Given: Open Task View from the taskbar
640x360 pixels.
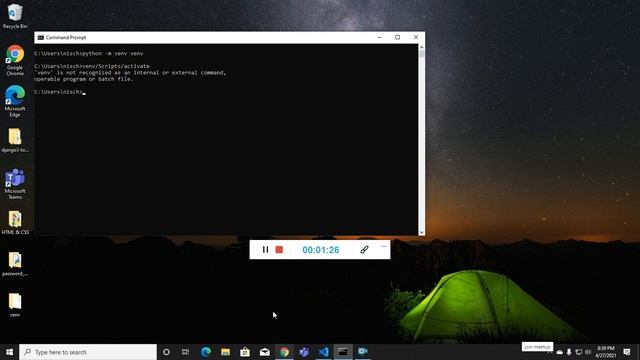Looking at the screenshot, I should (x=185, y=352).
